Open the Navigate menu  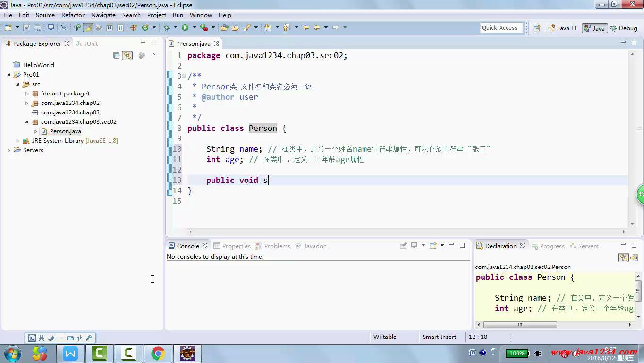pyautogui.click(x=103, y=15)
